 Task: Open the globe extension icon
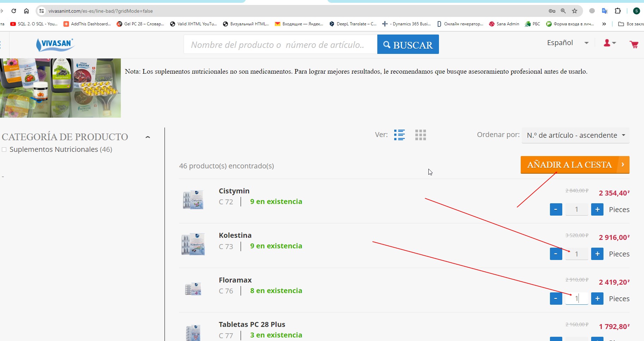tap(592, 11)
